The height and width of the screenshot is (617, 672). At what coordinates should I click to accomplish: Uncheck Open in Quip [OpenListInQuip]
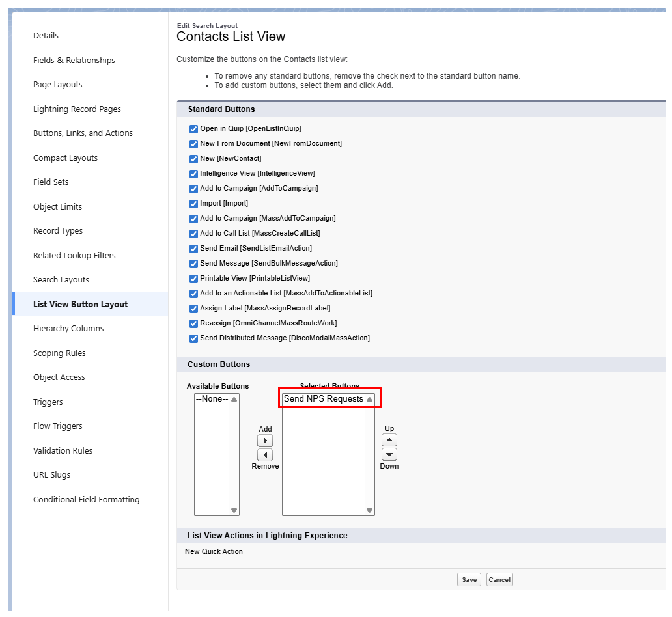pos(193,128)
